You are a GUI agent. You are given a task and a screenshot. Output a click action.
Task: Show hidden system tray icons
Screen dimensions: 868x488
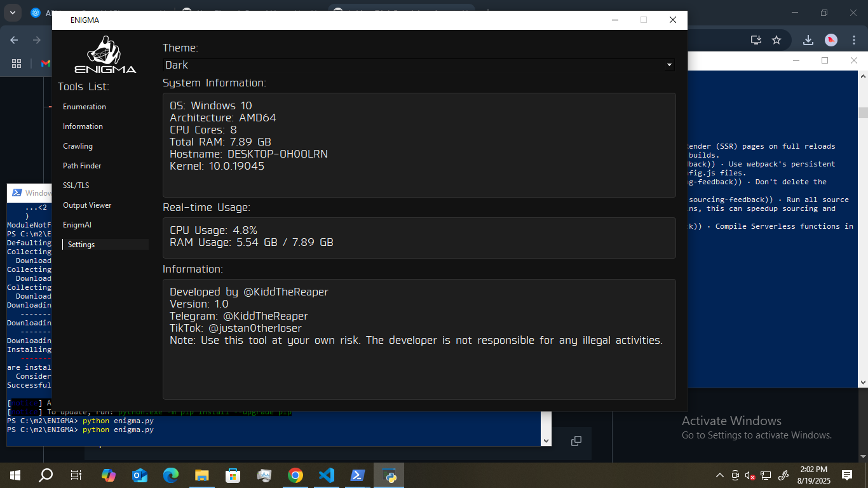[720, 475]
